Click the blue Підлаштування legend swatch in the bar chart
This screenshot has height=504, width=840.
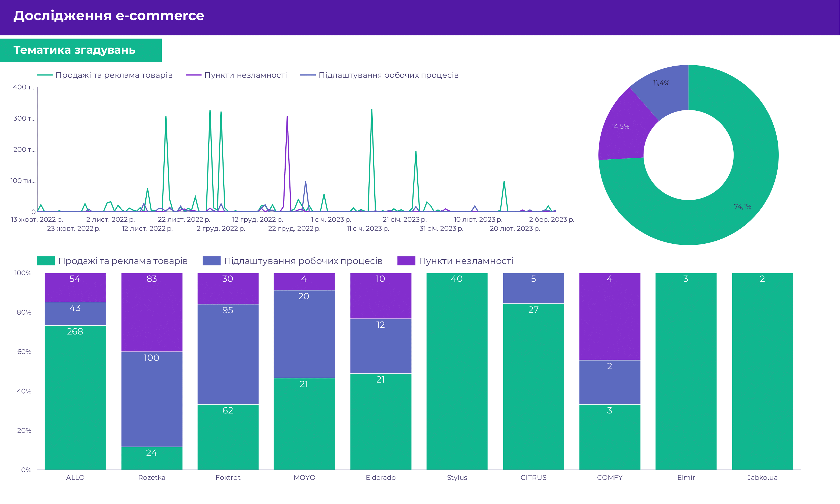211,261
